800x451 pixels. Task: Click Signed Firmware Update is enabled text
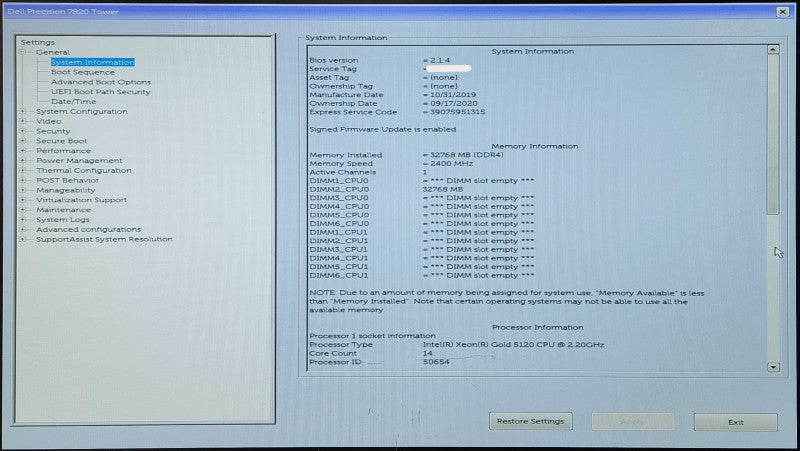point(383,129)
